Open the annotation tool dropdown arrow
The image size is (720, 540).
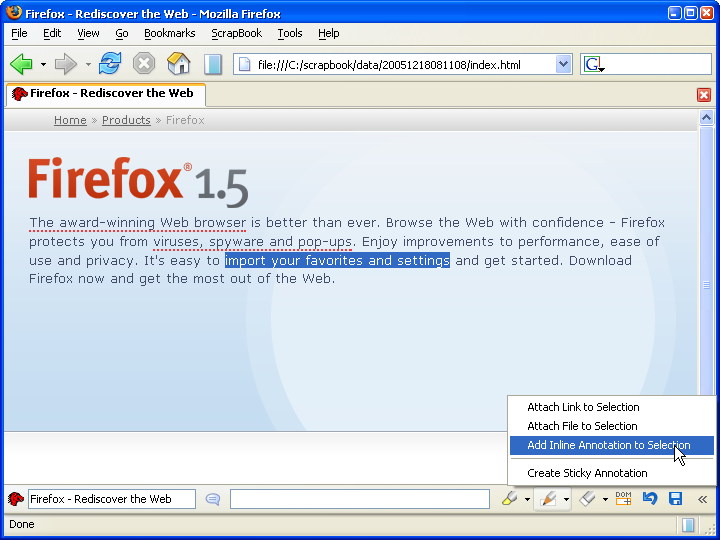(567, 499)
